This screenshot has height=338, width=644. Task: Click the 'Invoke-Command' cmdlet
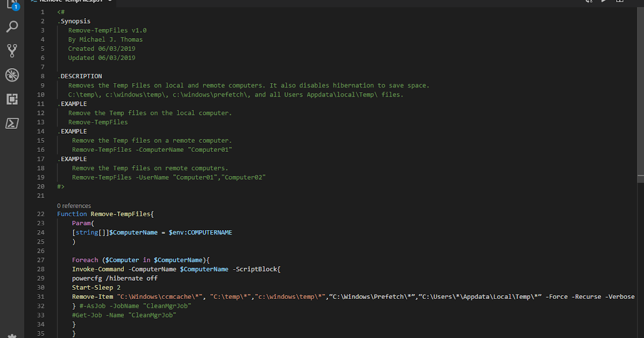[98, 269]
